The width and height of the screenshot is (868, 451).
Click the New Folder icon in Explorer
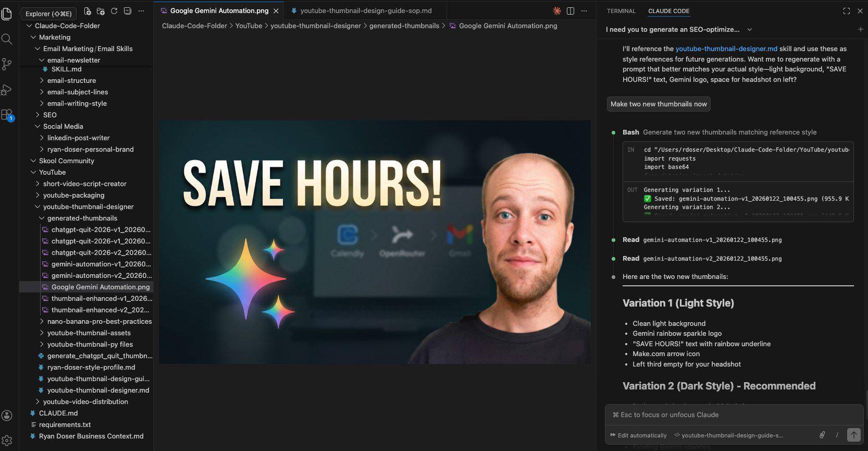pyautogui.click(x=101, y=11)
